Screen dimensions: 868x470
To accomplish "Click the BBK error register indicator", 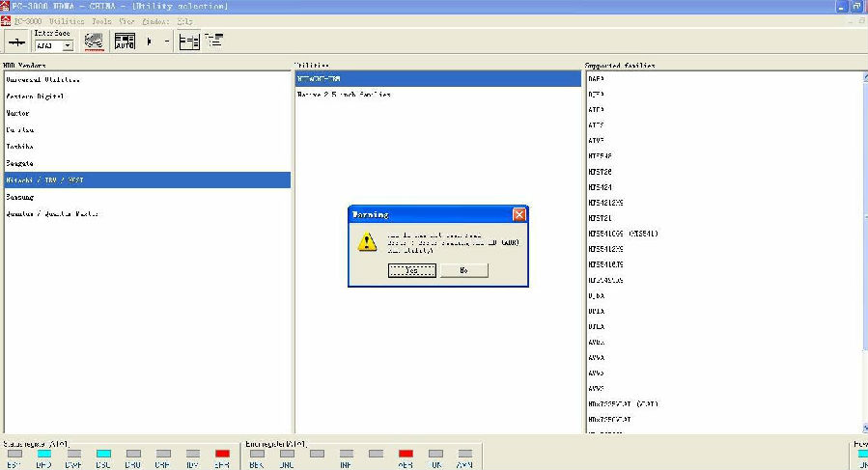I will tap(257, 454).
